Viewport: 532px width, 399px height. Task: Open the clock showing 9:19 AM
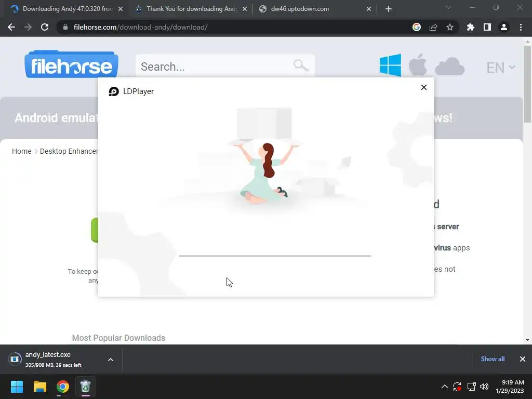[510, 387]
